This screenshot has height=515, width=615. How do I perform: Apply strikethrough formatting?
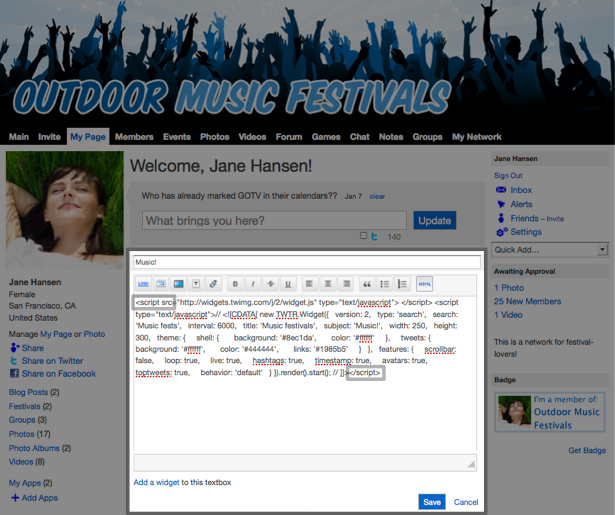pyautogui.click(x=271, y=284)
